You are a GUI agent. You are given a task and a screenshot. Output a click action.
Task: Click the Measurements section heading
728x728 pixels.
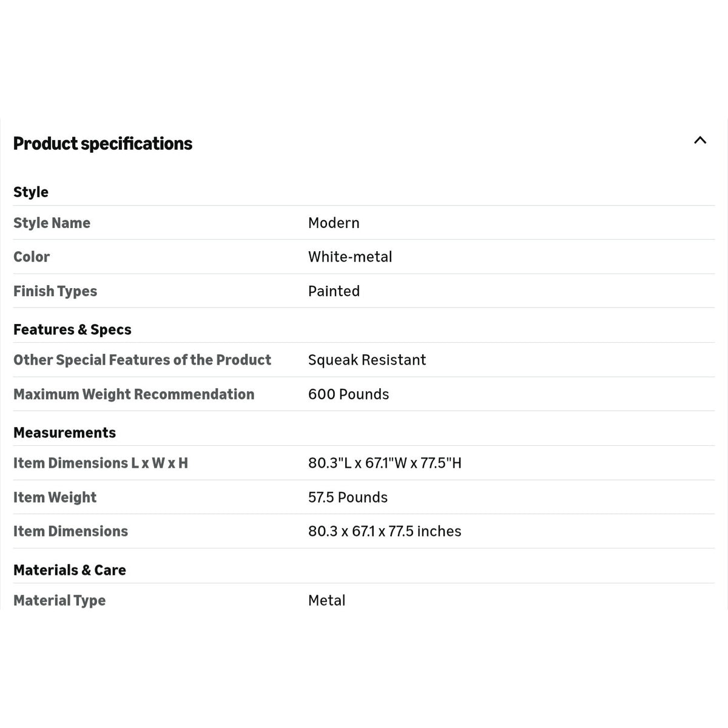(64, 433)
